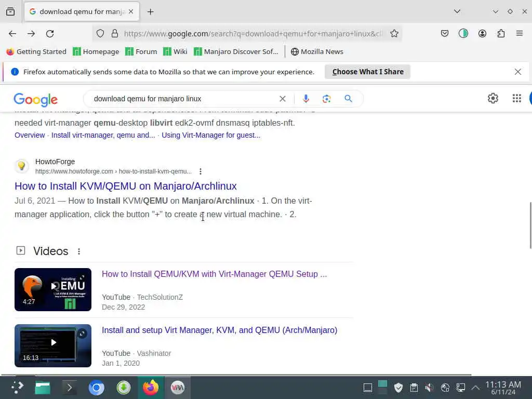This screenshot has width=532, height=399.
Task: Open the blue Chromium browser taskbar icon
Action: coord(96,388)
